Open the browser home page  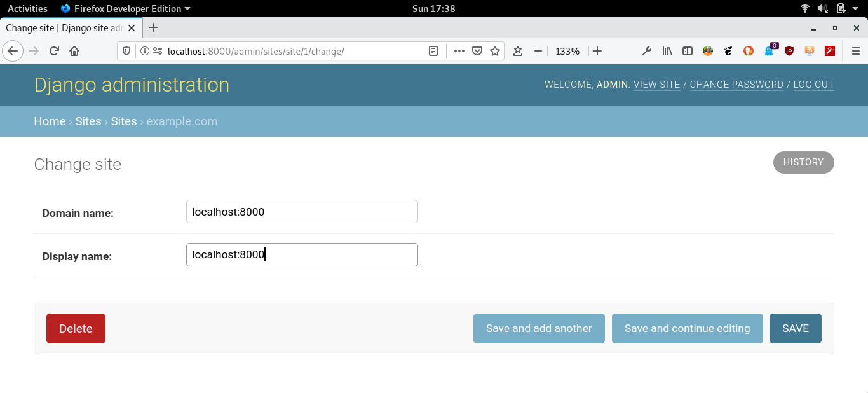[74, 51]
